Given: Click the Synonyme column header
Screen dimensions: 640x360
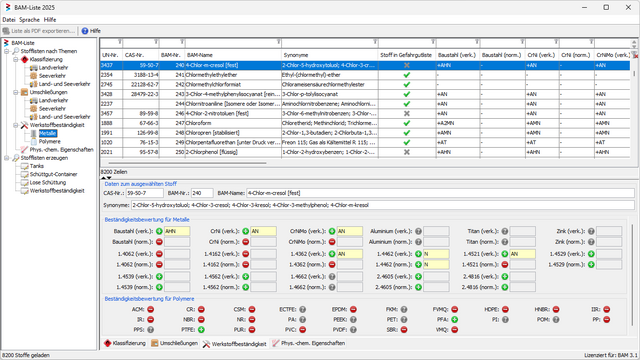Looking at the screenshot, I should coord(330,55).
